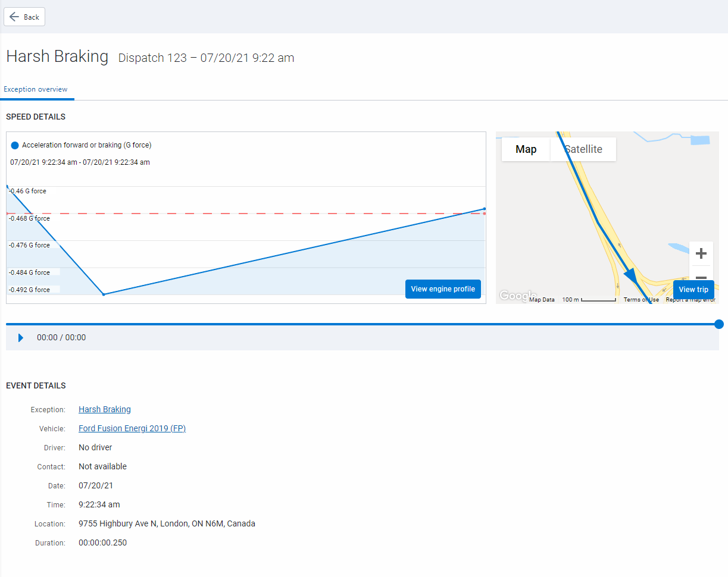
Task: Switch the map to Map view
Action: [x=526, y=149]
